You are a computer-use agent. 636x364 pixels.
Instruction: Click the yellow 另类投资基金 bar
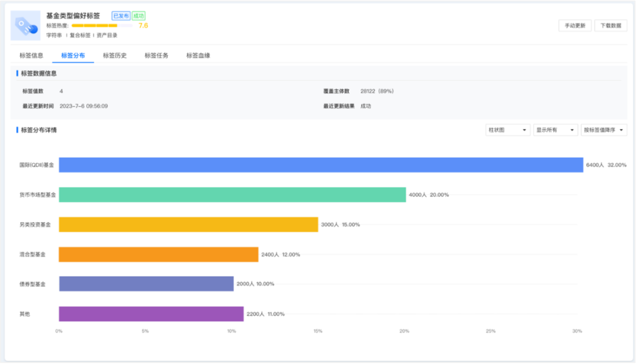coord(188,224)
